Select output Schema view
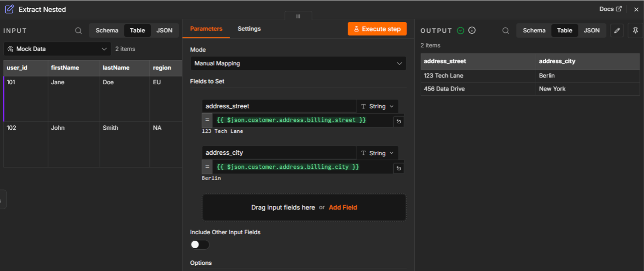The width and height of the screenshot is (644, 271). pyautogui.click(x=534, y=31)
